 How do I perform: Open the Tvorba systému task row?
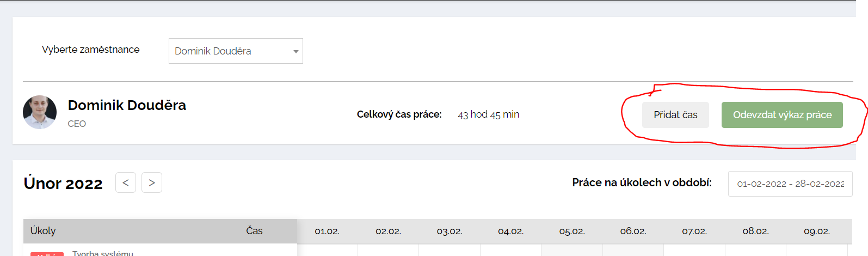pyautogui.click(x=160, y=252)
